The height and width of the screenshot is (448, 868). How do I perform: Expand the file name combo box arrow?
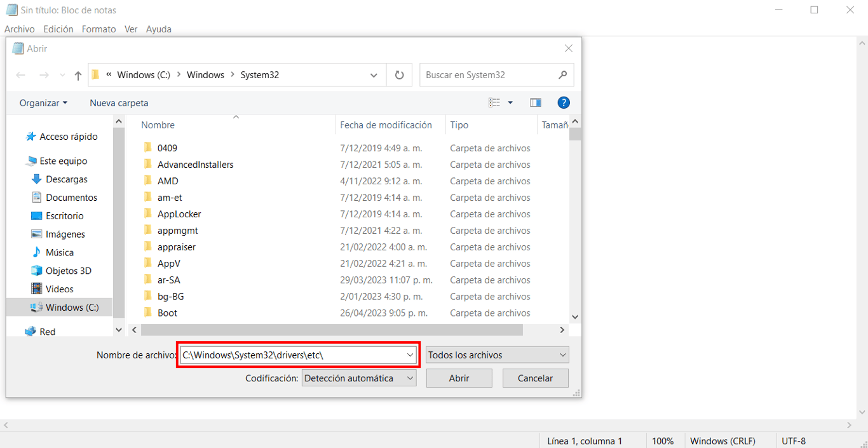point(409,354)
